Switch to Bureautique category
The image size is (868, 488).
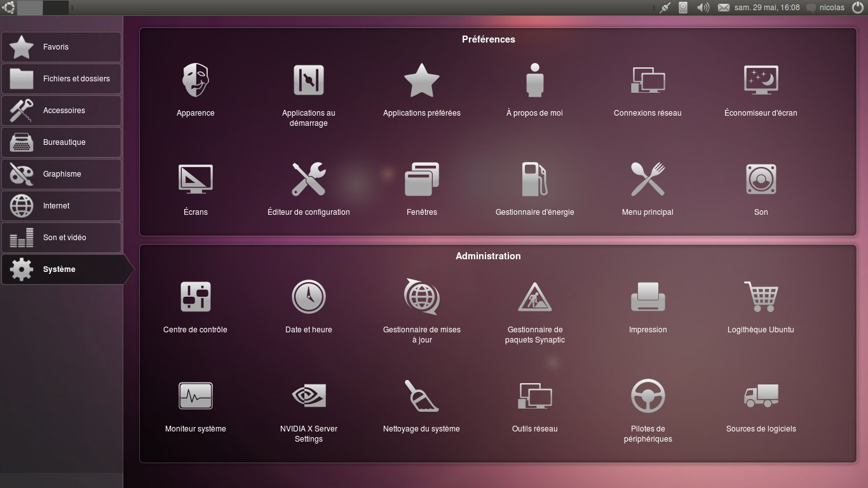(x=61, y=142)
